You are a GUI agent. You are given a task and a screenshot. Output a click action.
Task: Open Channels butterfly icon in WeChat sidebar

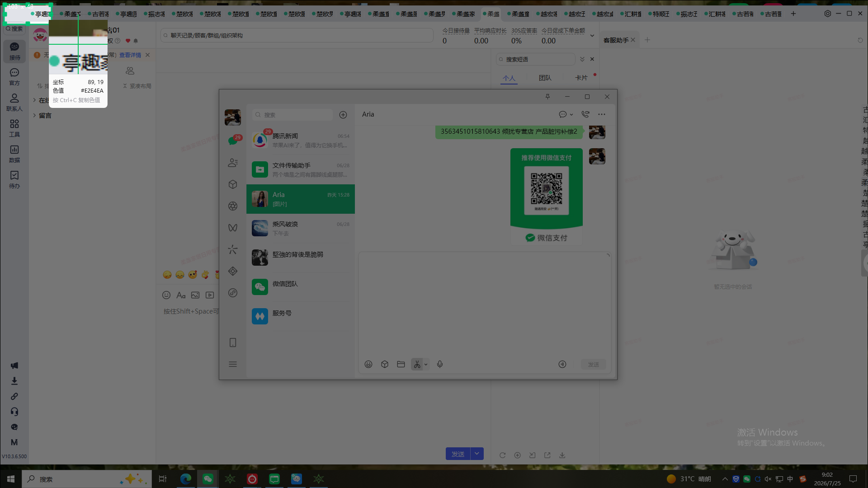point(233,228)
